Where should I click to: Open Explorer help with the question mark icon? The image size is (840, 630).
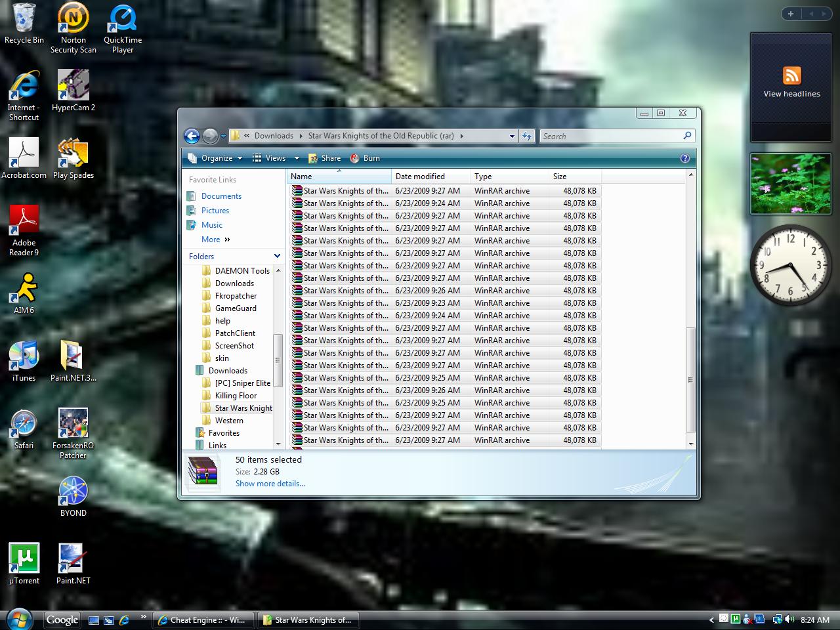pyautogui.click(x=685, y=158)
